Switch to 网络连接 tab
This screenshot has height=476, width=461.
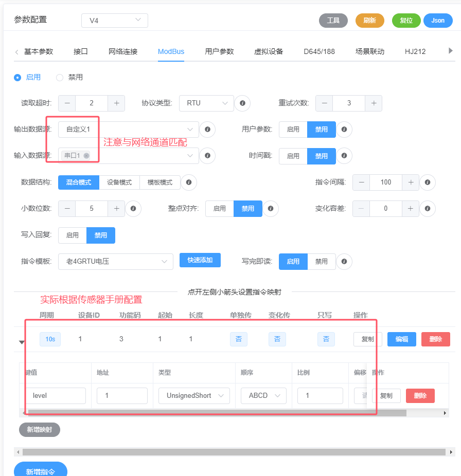(x=123, y=51)
